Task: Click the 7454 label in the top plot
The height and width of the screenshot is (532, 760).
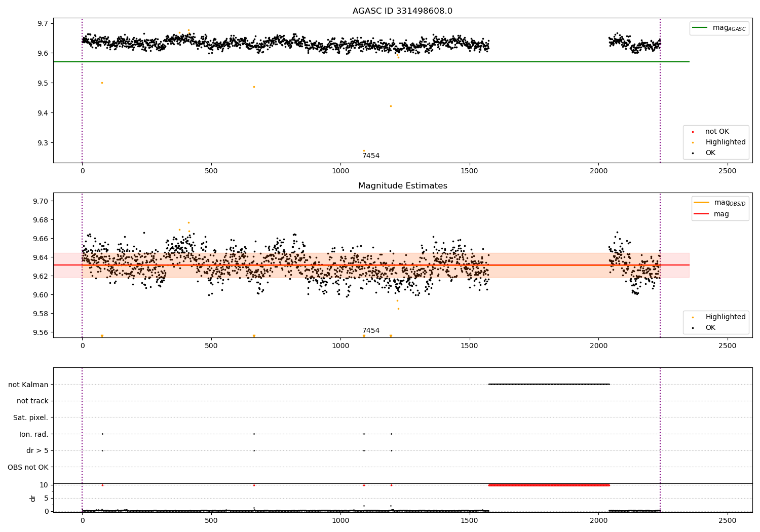Action: (371, 156)
